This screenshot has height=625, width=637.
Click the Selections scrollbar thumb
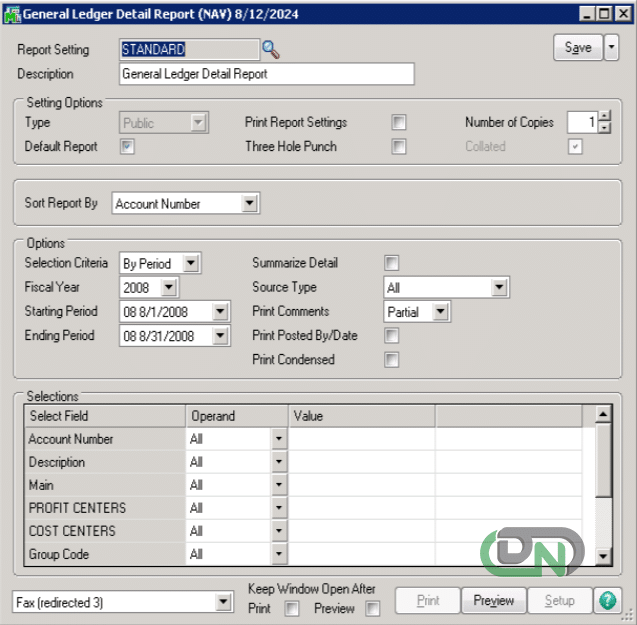(x=603, y=460)
